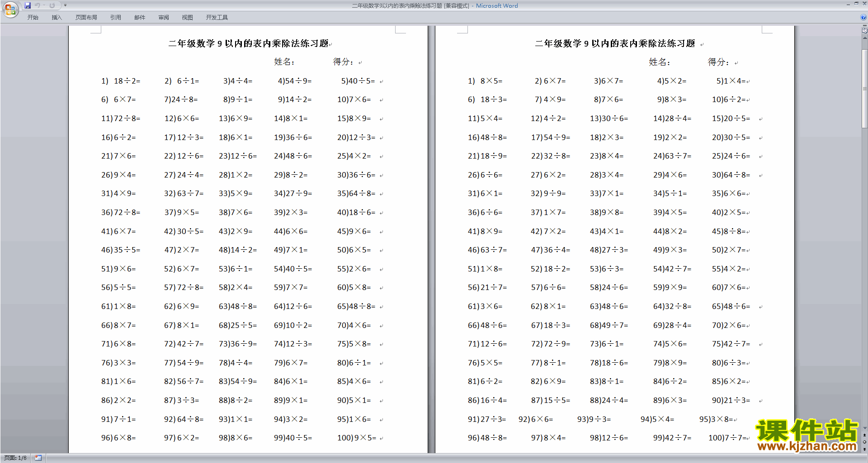Viewport: 868px width, 463px height.
Task: Click problem 100)9×5= on left page
Action: pos(357,438)
